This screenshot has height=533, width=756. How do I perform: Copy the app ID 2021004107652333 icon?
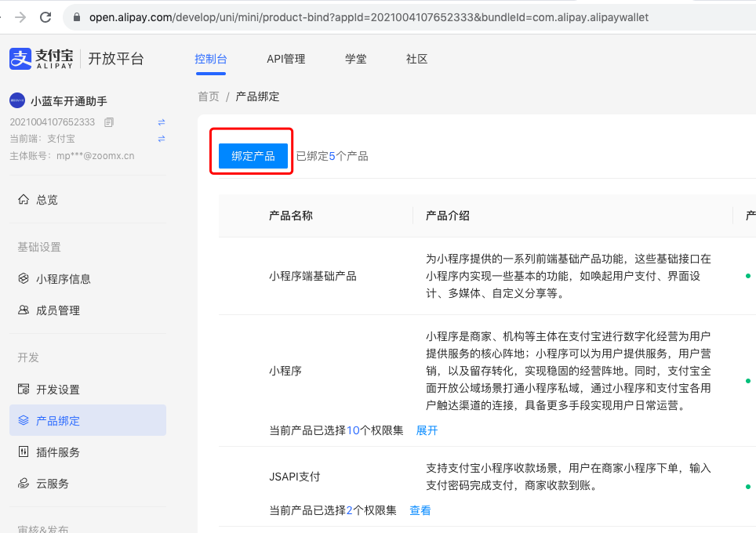(x=109, y=122)
